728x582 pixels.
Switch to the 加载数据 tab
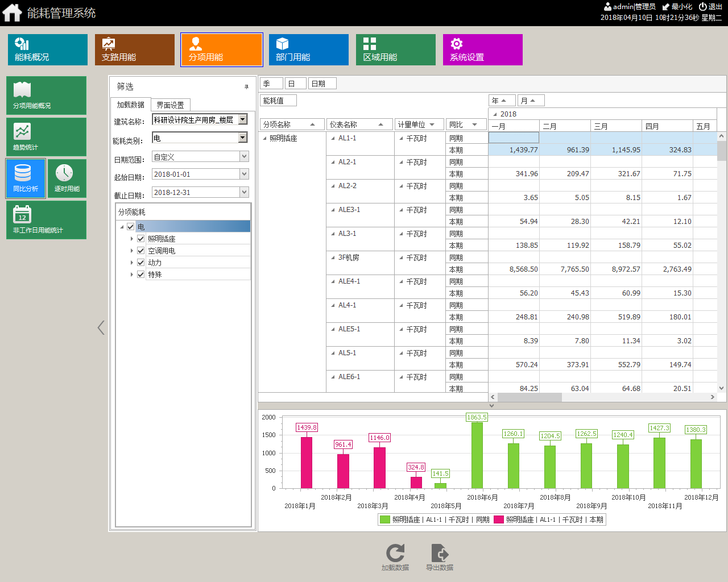[x=130, y=105]
